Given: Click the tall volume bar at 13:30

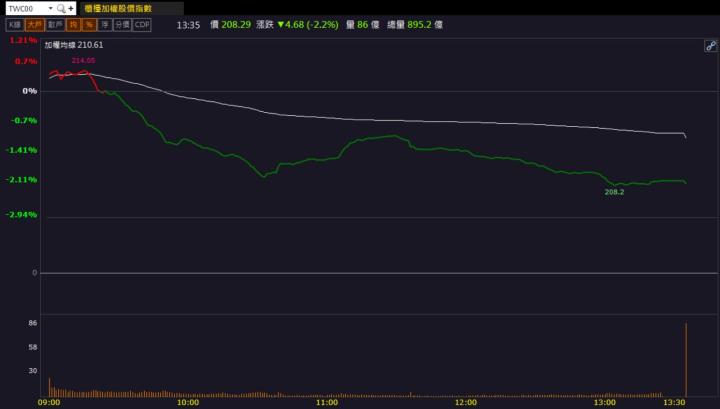Looking at the screenshot, I should point(686,360).
